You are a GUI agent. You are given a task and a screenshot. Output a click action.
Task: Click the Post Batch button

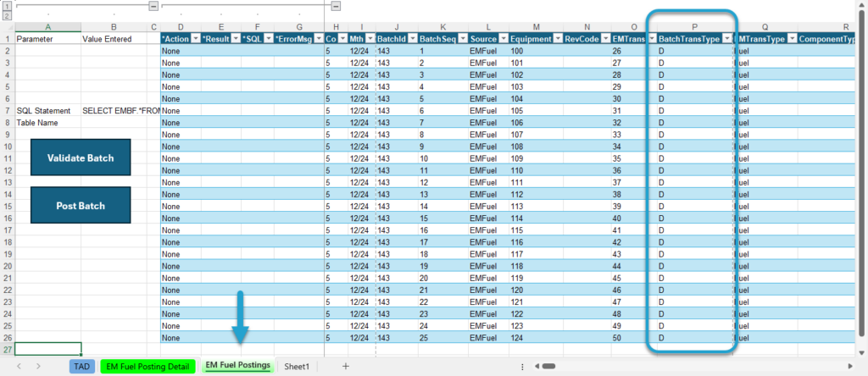coord(81,205)
